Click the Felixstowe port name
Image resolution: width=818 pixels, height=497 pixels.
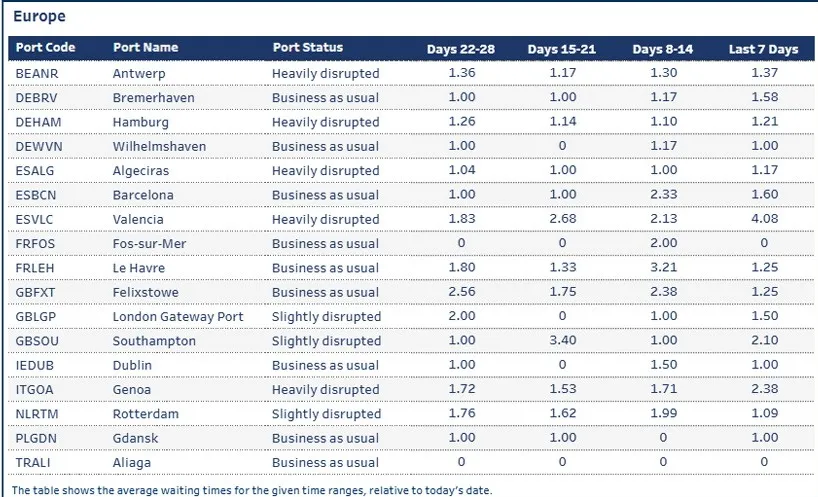click(x=147, y=292)
